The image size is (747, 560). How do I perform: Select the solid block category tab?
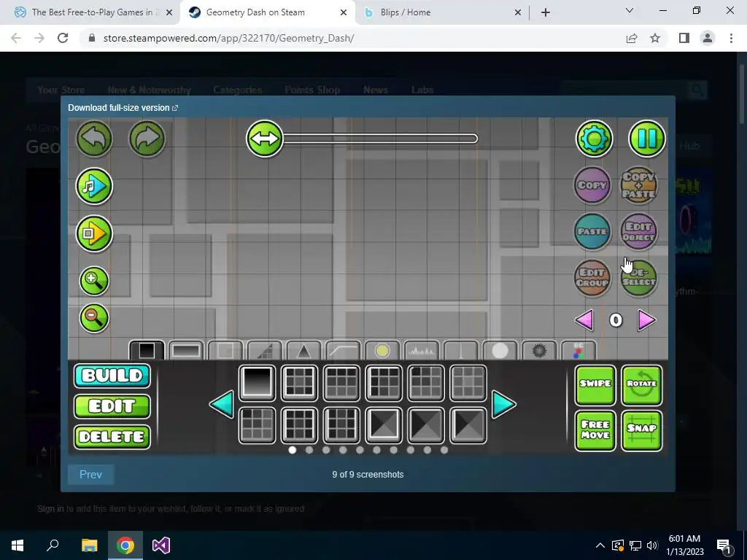tap(147, 351)
